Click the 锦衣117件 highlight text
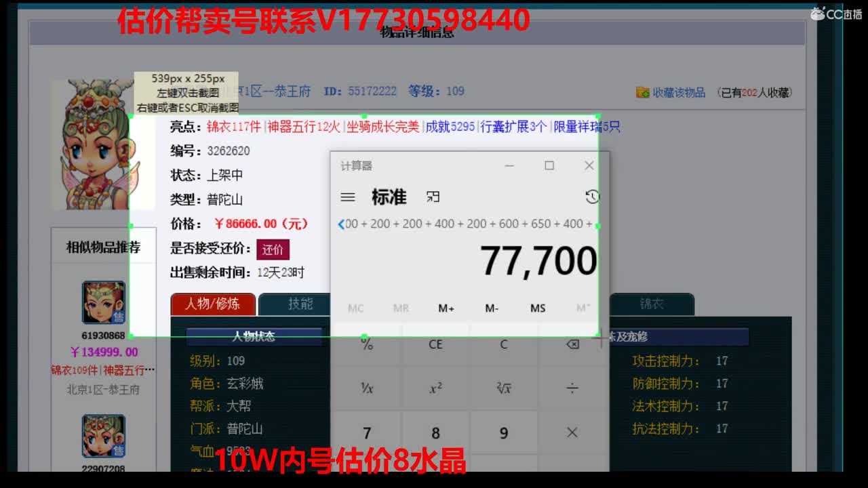Viewport: 868px width, 488px height. tap(234, 127)
